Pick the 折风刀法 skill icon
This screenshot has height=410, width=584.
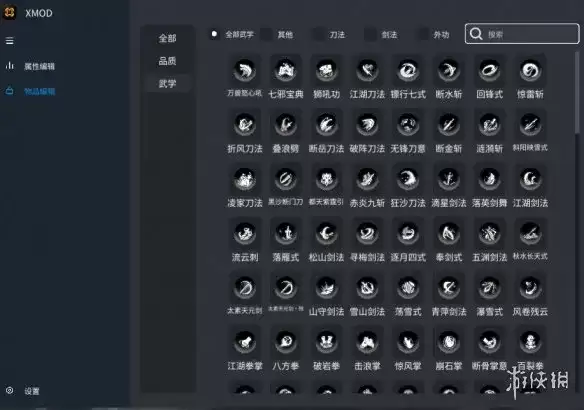point(245,124)
